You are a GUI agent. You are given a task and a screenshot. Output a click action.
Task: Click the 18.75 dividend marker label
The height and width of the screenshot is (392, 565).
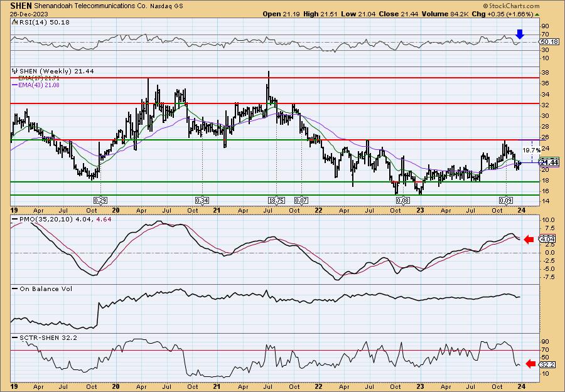point(276,200)
